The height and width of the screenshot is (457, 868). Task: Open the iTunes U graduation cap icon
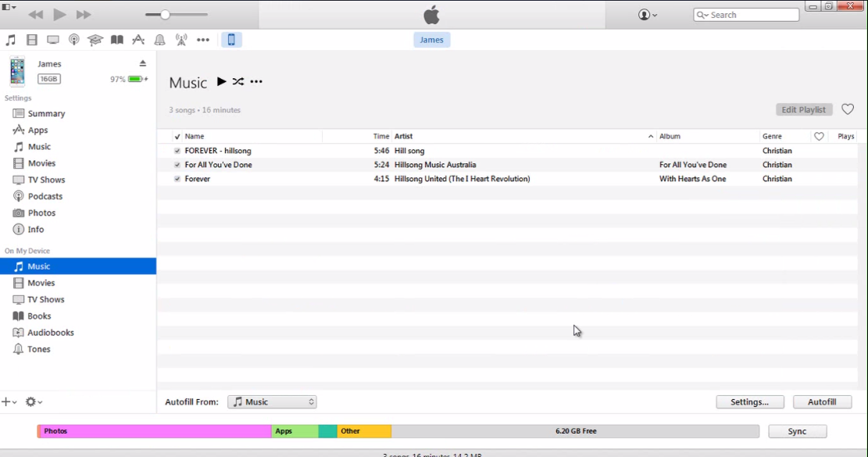point(95,40)
